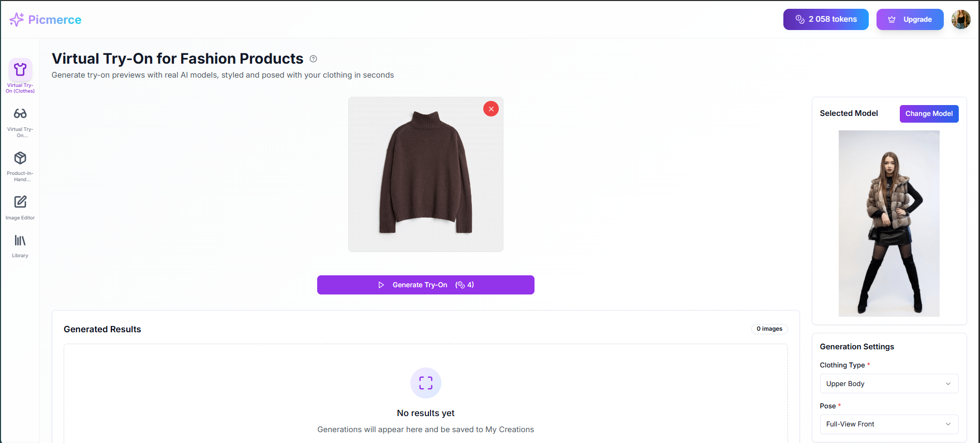The height and width of the screenshot is (443, 980).
Task: Check the 2 058 tokens balance
Action: pyautogui.click(x=826, y=19)
